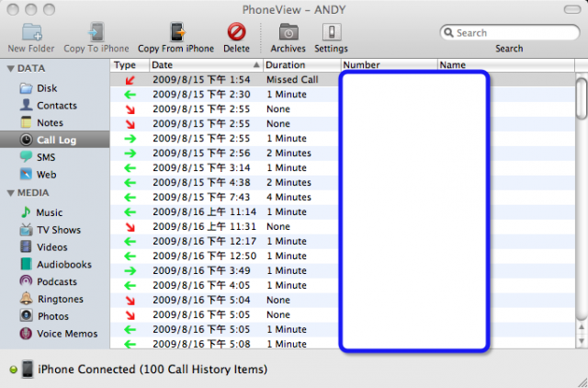Collapse the MEDIA section triangle

click(10, 193)
